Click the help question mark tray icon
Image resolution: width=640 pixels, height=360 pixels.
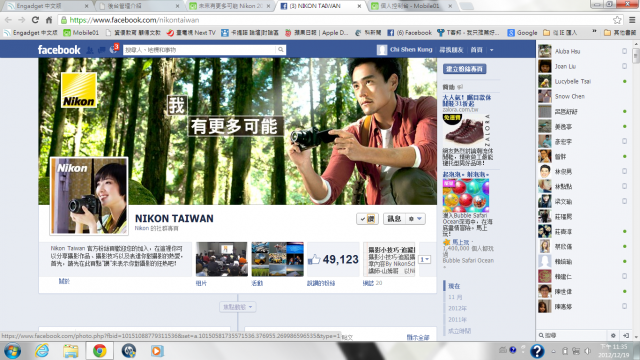pyautogui.click(x=537, y=351)
